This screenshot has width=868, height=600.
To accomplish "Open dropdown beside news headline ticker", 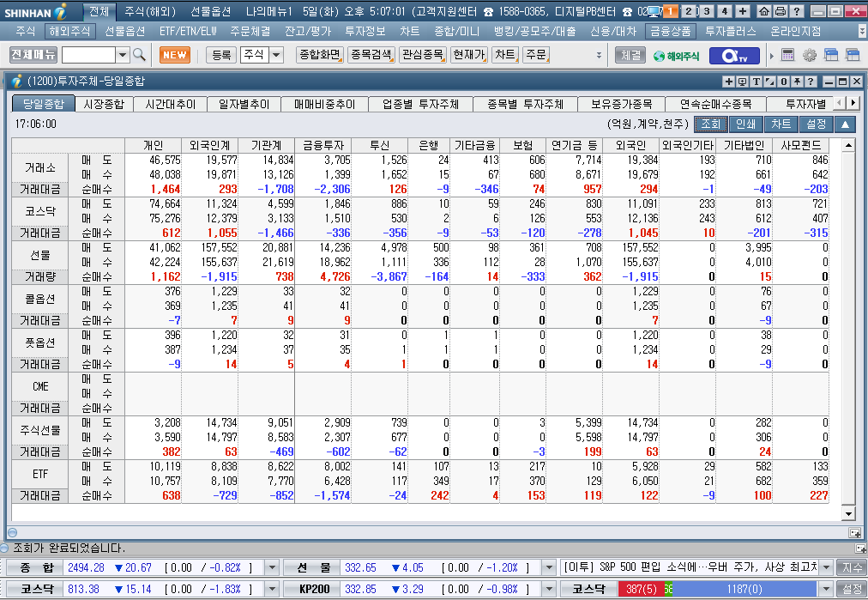I will 826,568.
